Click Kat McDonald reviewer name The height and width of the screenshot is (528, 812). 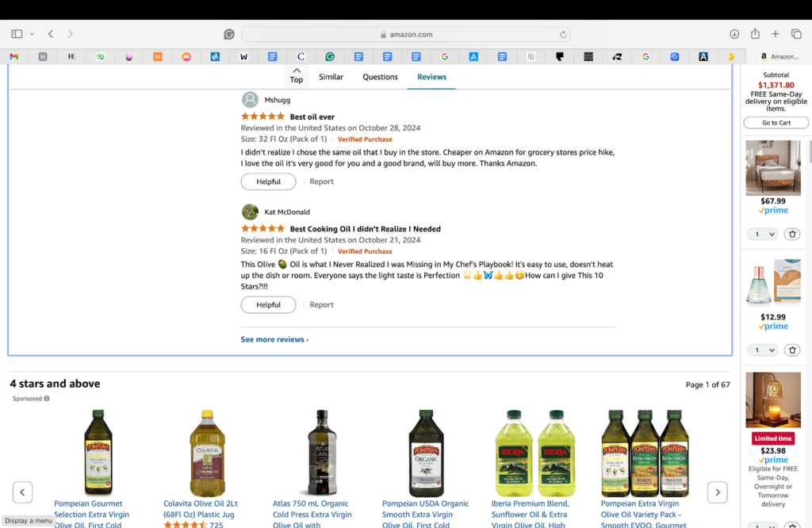(x=287, y=212)
